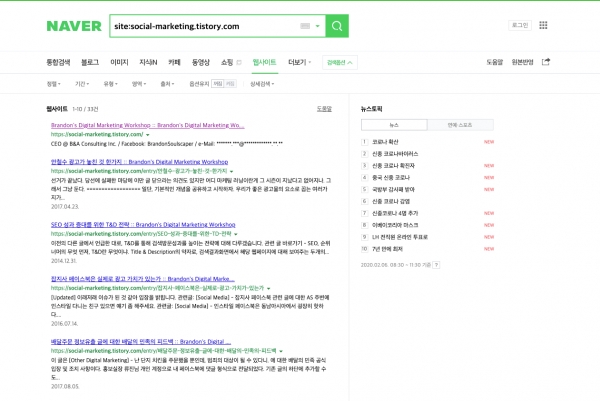The width and height of the screenshot is (600, 401).
Task: Set 옵션유지 toggle to 꺼짐
Action: (218, 84)
